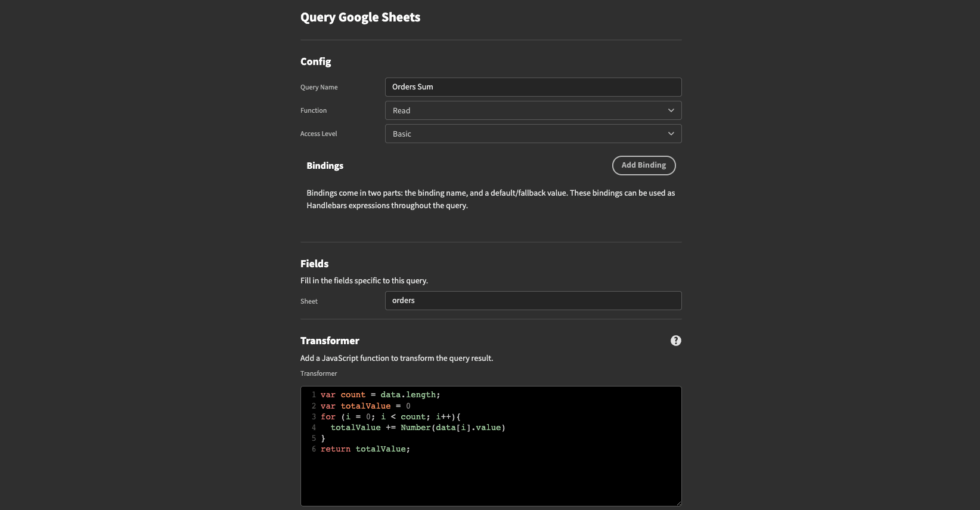Click the Transformer section heading
The height and width of the screenshot is (510, 980).
click(x=330, y=341)
